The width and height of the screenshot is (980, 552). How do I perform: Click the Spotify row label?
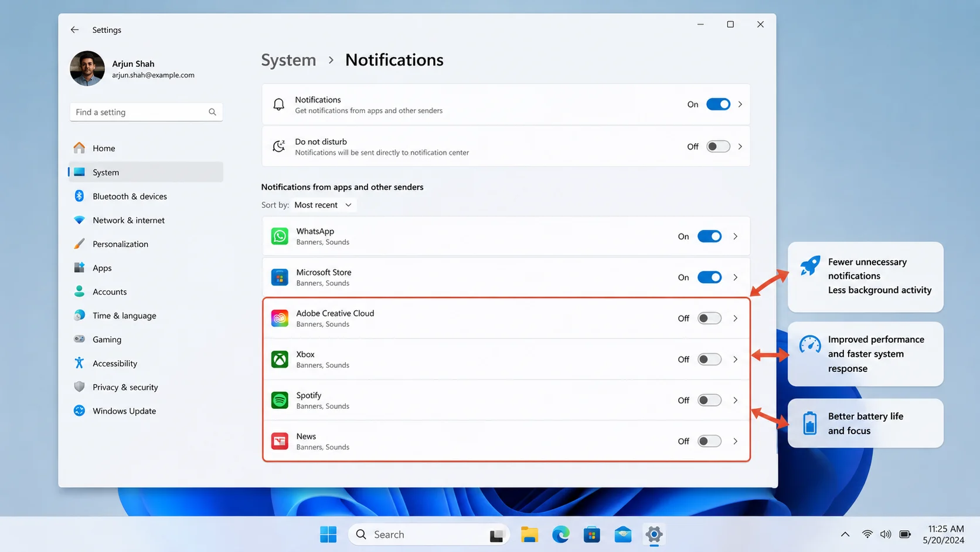click(309, 395)
